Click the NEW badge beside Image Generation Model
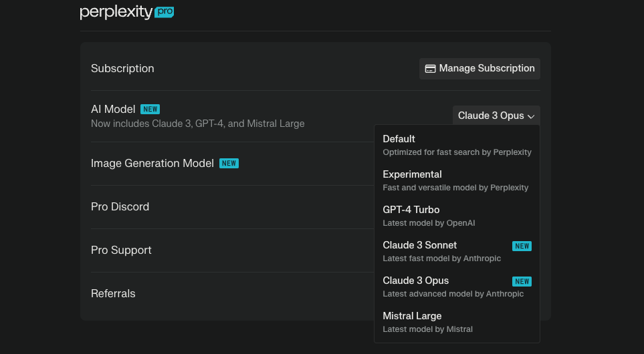 [229, 164]
